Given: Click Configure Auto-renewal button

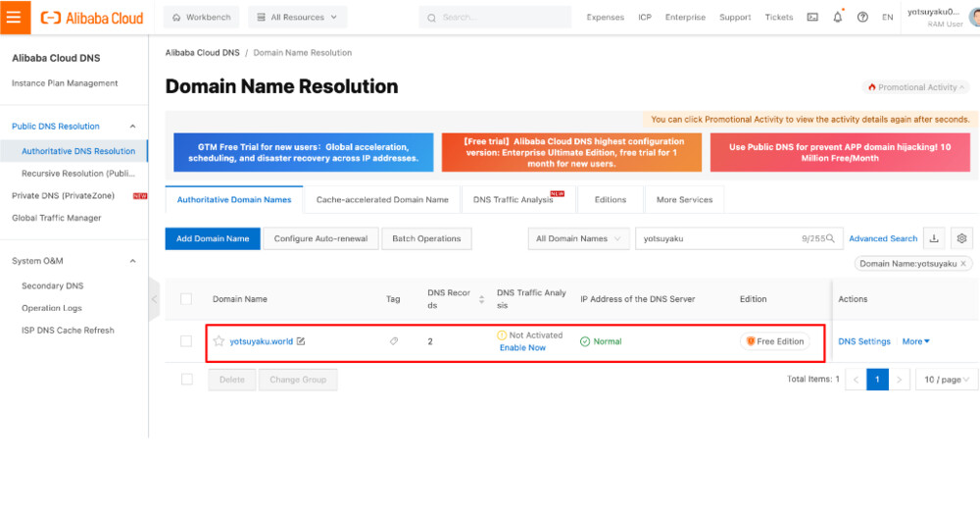Looking at the screenshot, I should 320,238.
